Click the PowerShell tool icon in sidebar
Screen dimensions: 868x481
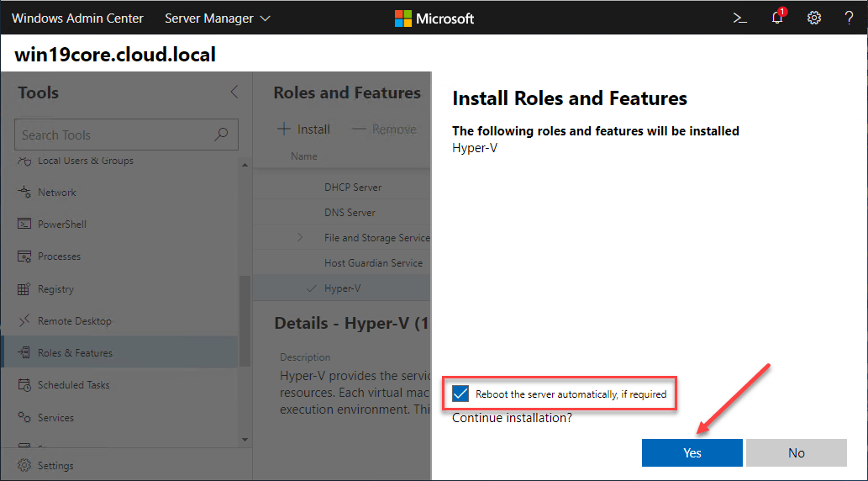[24, 224]
